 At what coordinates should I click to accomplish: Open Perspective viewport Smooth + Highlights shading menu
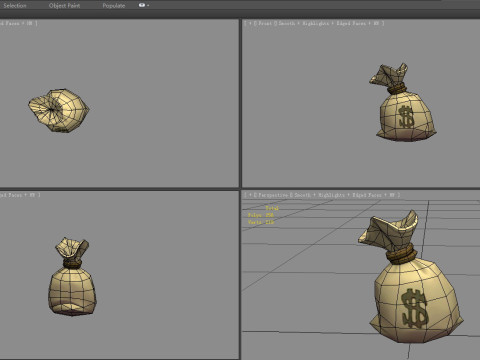319,195
